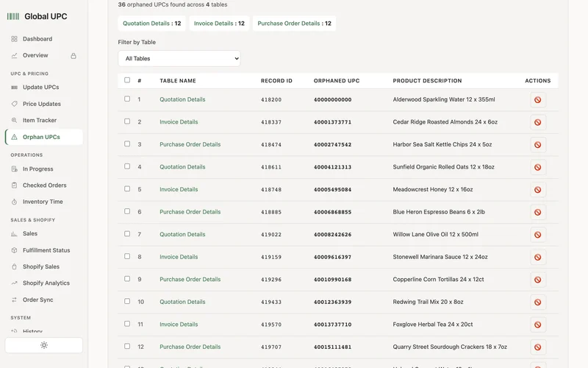588x368 pixels.
Task: Click the Global UPC barcode logo icon
Action: pyautogui.click(x=13, y=16)
